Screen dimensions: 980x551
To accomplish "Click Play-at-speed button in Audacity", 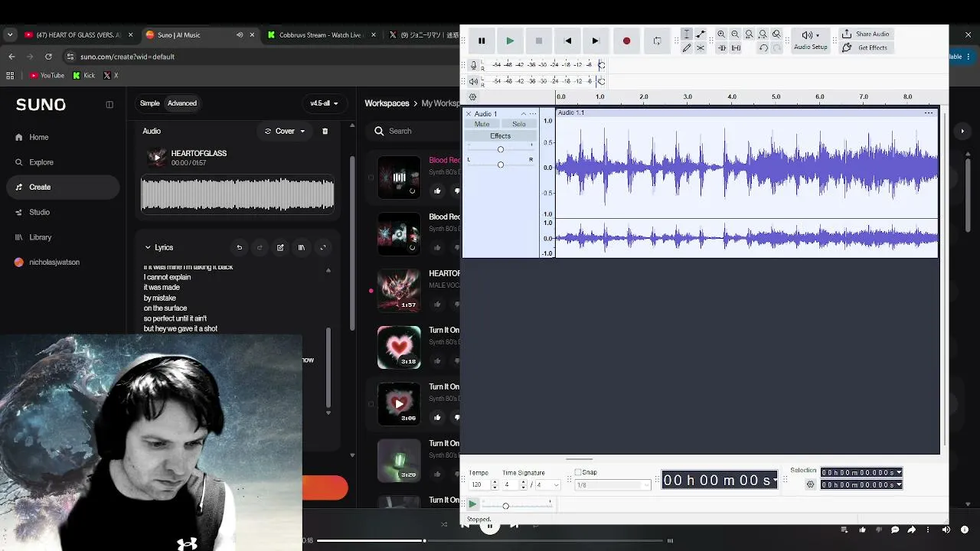I will click(x=472, y=504).
